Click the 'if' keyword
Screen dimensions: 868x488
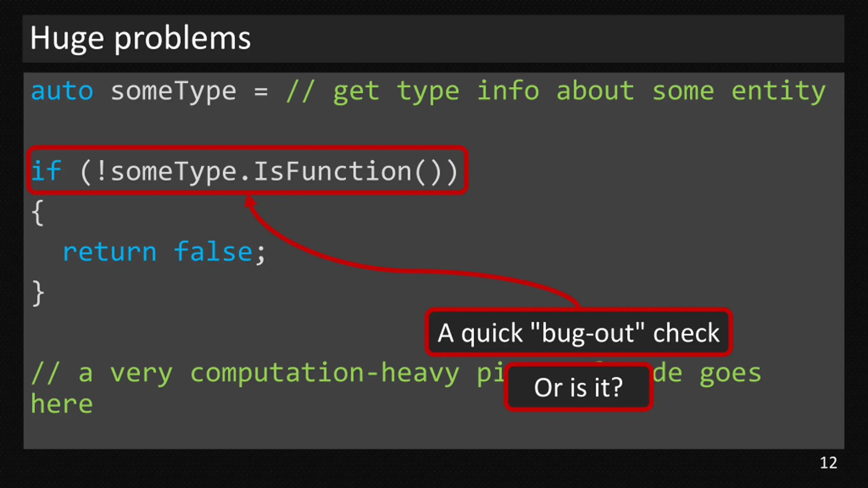tap(46, 170)
